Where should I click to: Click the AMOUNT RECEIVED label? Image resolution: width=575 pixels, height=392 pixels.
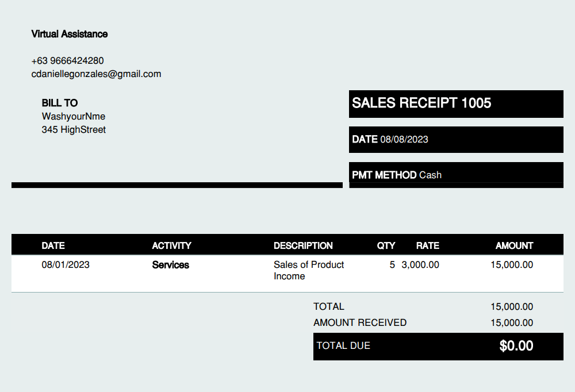360,322
